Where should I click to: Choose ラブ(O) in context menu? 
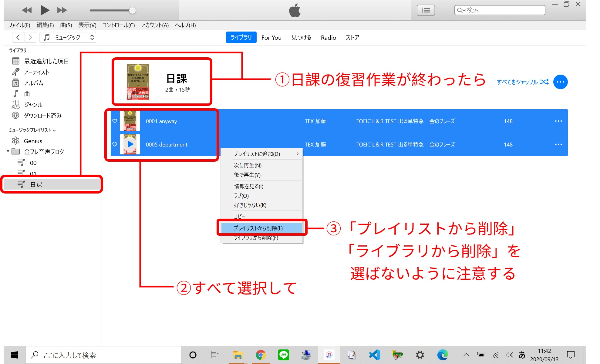coord(262,196)
